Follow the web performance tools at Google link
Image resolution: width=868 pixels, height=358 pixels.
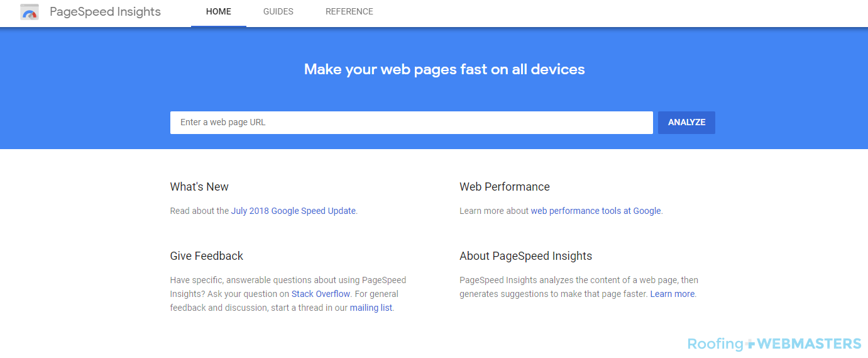pyautogui.click(x=595, y=211)
